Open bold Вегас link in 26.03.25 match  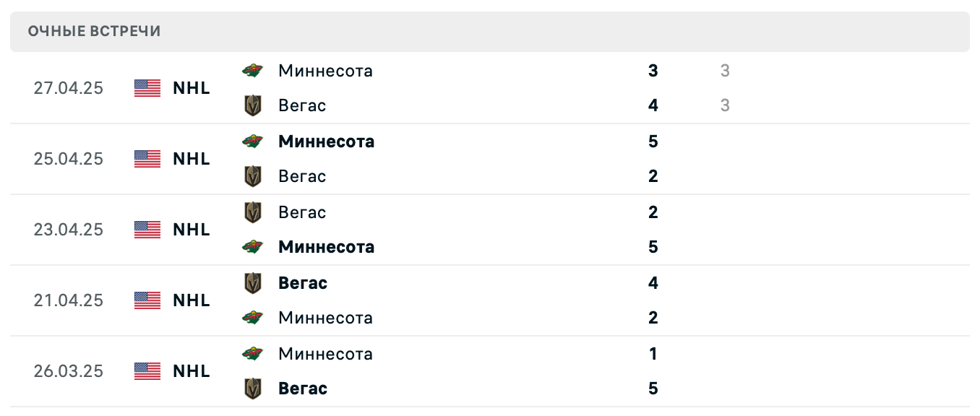[303, 389]
